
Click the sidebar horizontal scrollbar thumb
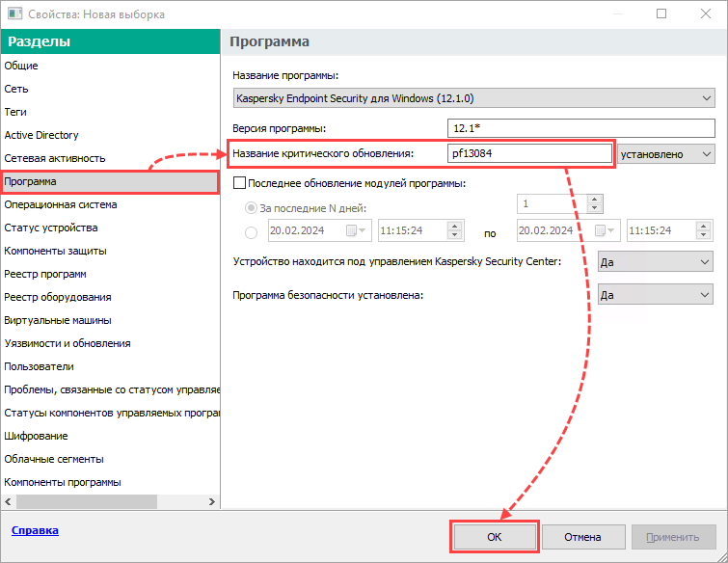coord(87,501)
